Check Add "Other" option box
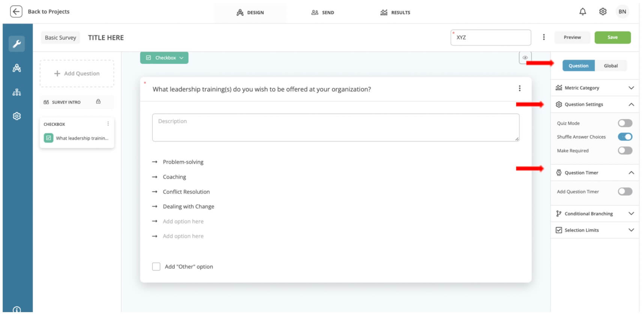The width and height of the screenshot is (644, 314). coord(156,266)
